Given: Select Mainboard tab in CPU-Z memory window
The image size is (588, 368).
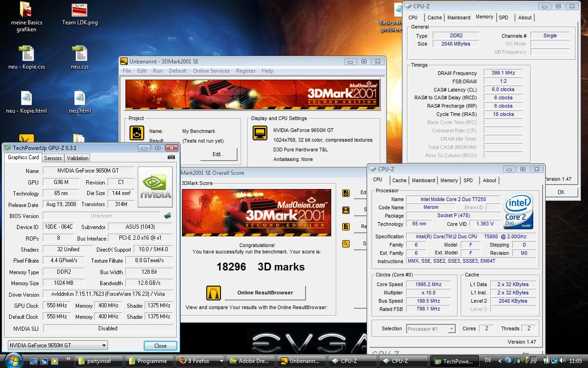Looking at the screenshot, I should (459, 17).
